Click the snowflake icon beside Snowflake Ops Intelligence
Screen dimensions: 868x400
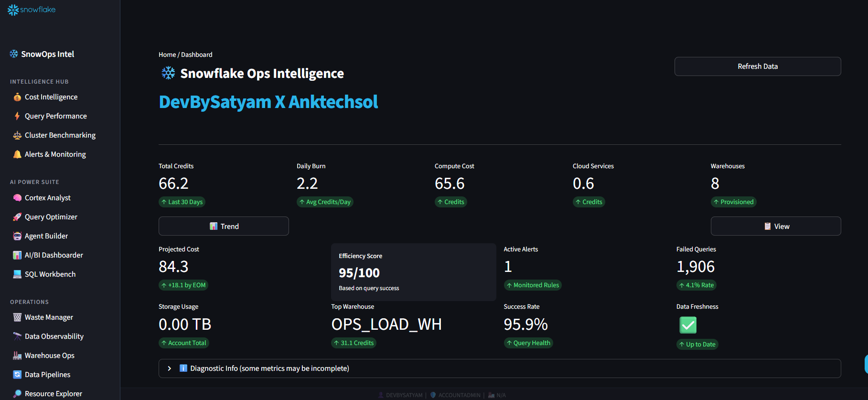[168, 73]
